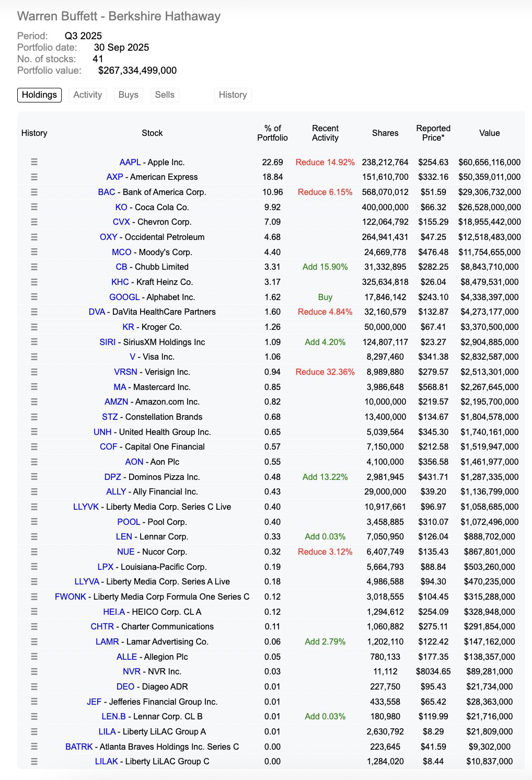The image size is (532, 780).
Task: Click the CVX ticker link
Action: 121,222
